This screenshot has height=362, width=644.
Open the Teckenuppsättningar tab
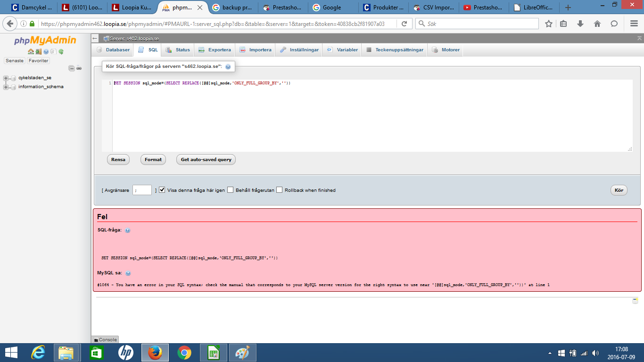click(x=395, y=50)
